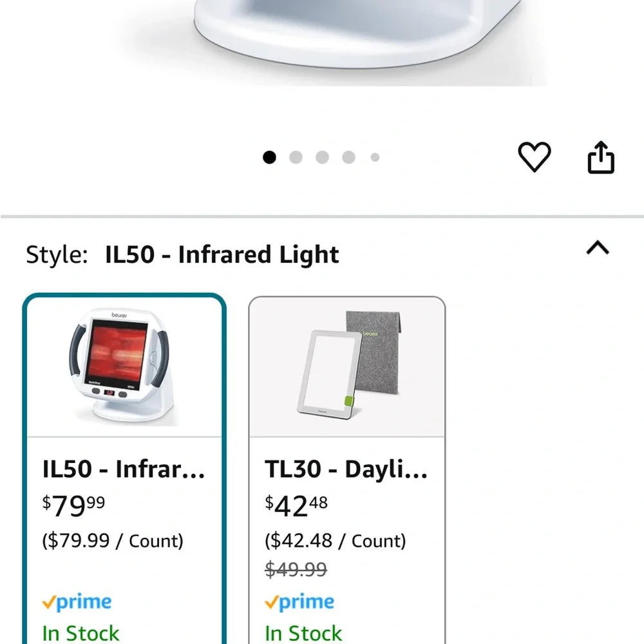The image size is (644, 644).
Task: Tap the share icon
Action: pyautogui.click(x=601, y=158)
